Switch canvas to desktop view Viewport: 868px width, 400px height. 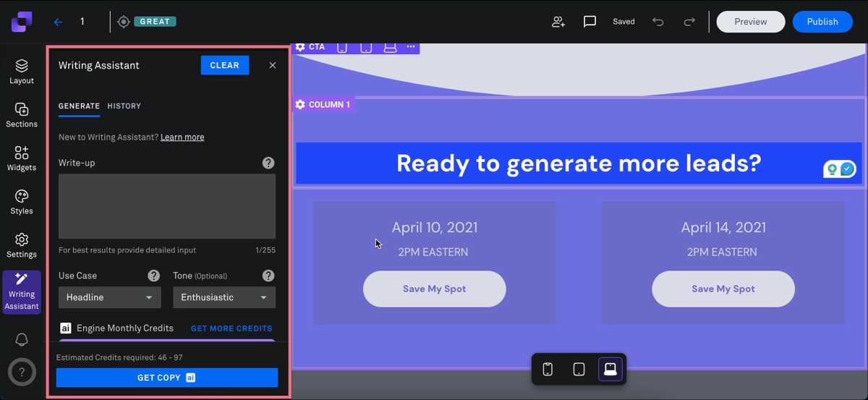click(610, 369)
